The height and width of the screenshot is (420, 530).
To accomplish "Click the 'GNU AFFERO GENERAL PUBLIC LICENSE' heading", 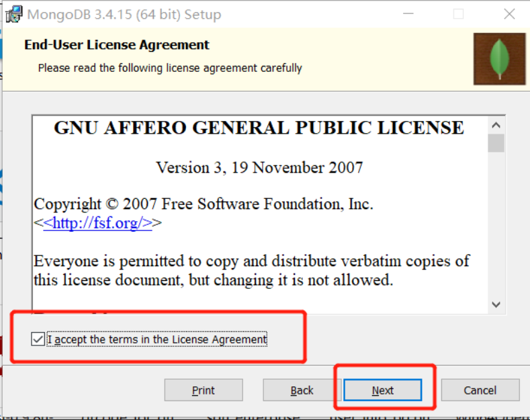I will tap(259, 128).
